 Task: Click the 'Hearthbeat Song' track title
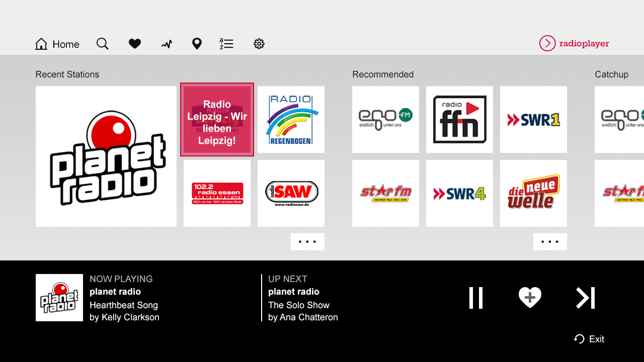(x=124, y=305)
